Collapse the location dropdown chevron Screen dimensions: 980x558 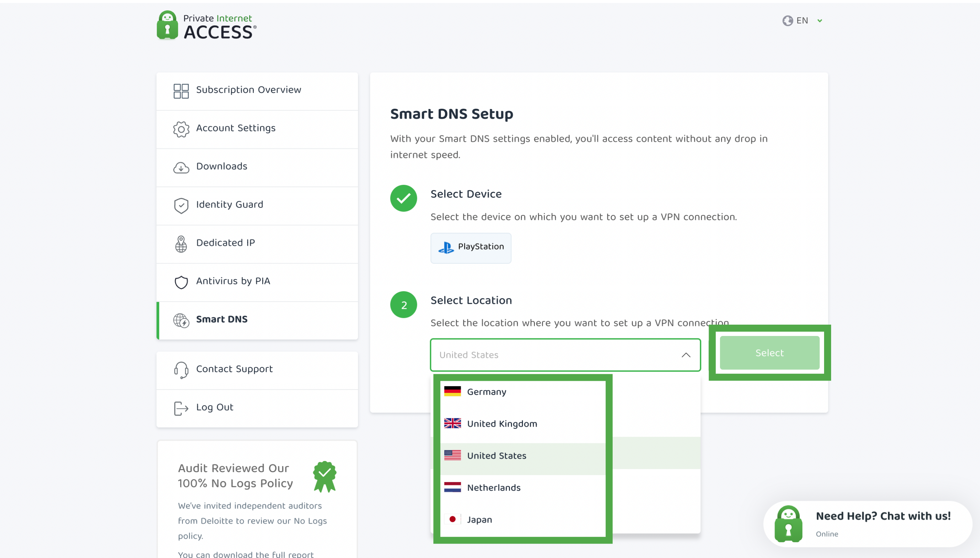686,355
